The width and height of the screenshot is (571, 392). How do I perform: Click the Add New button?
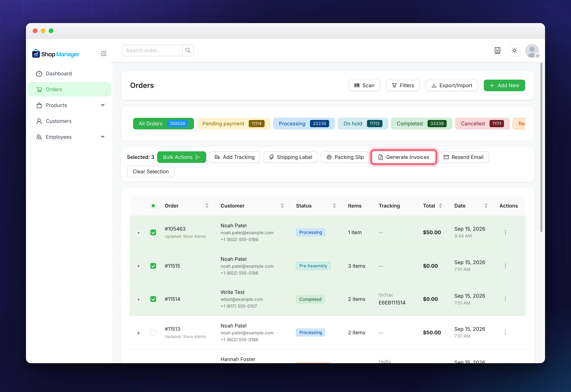(x=504, y=85)
